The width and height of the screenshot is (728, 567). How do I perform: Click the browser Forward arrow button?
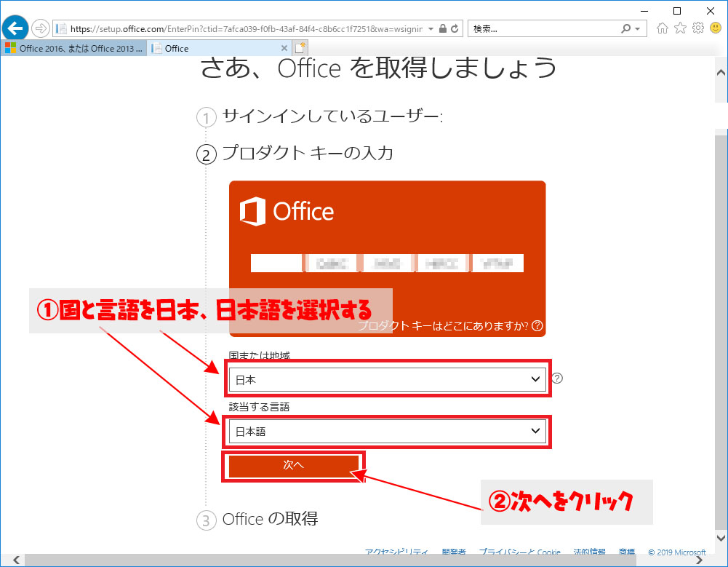[x=41, y=28]
